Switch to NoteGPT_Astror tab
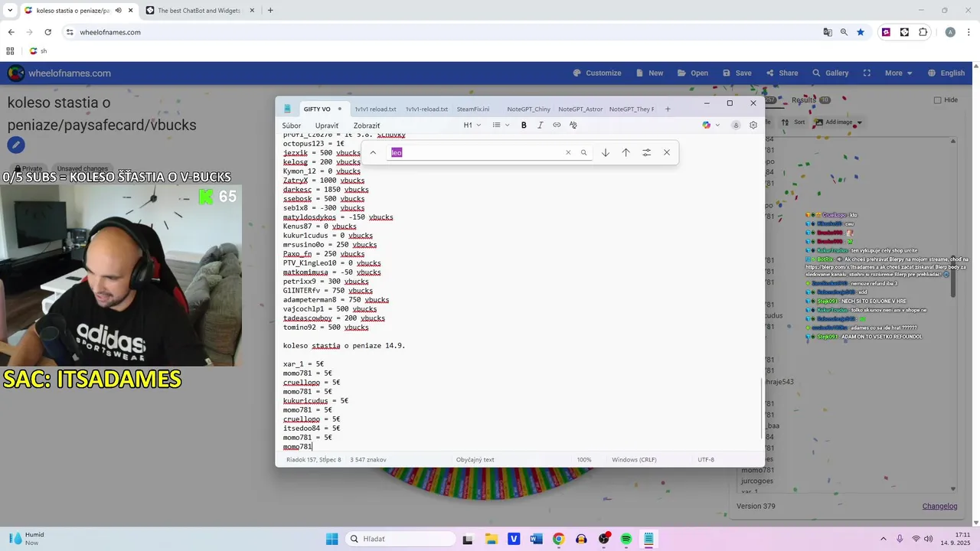 pyautogui.click(x=580, y=109)
